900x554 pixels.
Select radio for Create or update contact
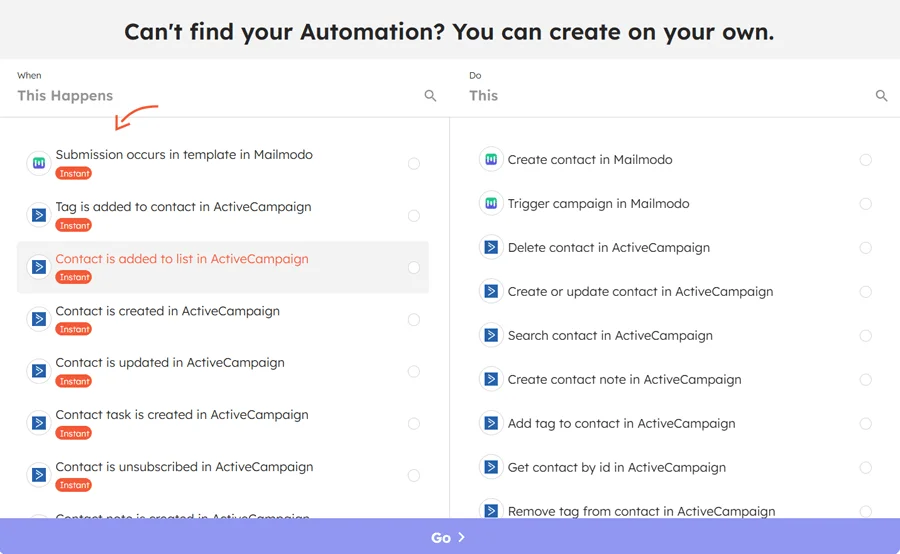coord(866,292)
